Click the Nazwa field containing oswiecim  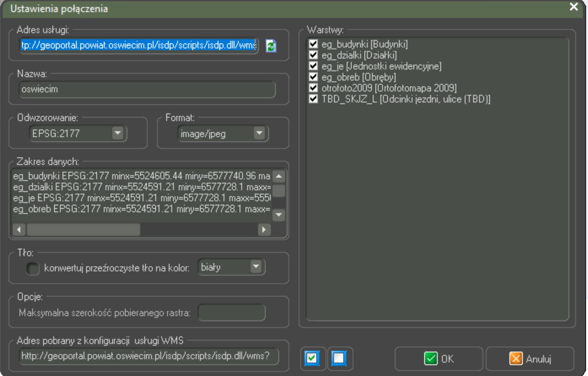point(147,89)
